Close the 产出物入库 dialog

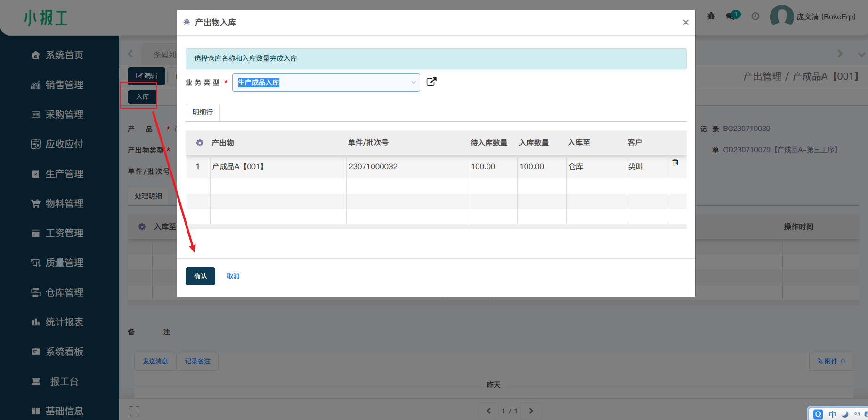685,22
